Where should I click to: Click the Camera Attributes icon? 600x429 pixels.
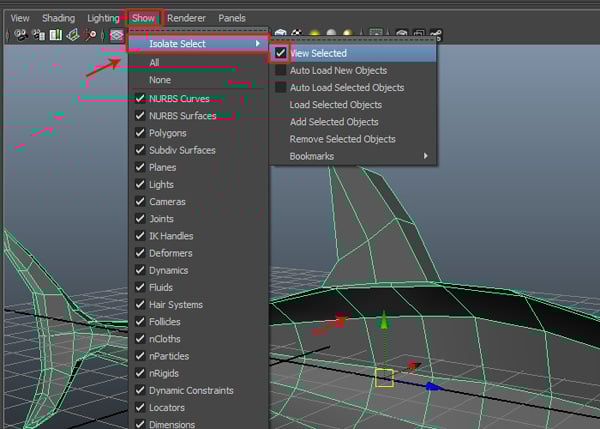click(x=38, y=36)
